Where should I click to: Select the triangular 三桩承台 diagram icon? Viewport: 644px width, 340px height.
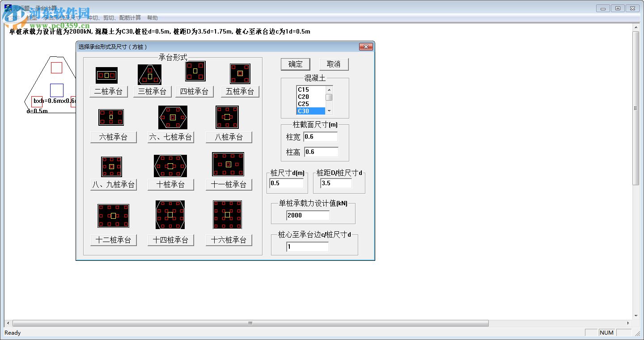click(x=149, y=74)
